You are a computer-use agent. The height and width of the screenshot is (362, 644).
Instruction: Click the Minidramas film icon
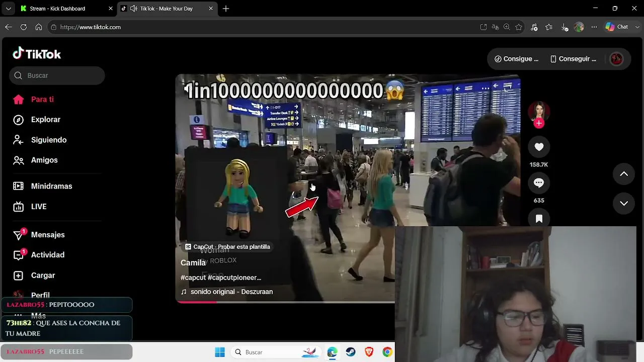19,186
